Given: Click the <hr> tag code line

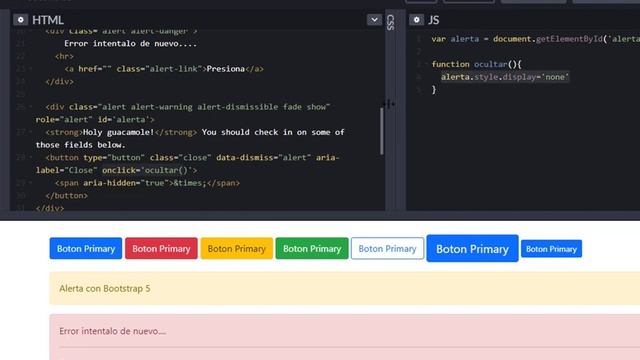Looking at the screenshot, I should [64, 56].
